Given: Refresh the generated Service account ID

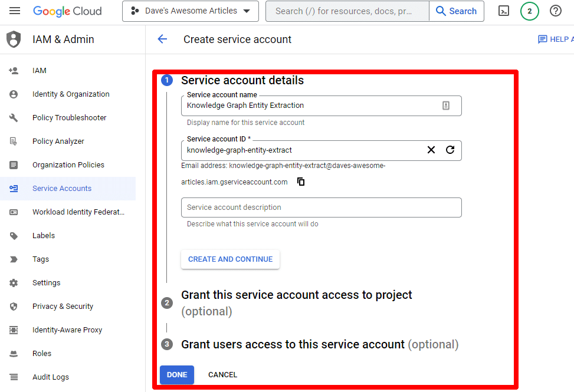Looking at the screenshot, I should 450,150.
